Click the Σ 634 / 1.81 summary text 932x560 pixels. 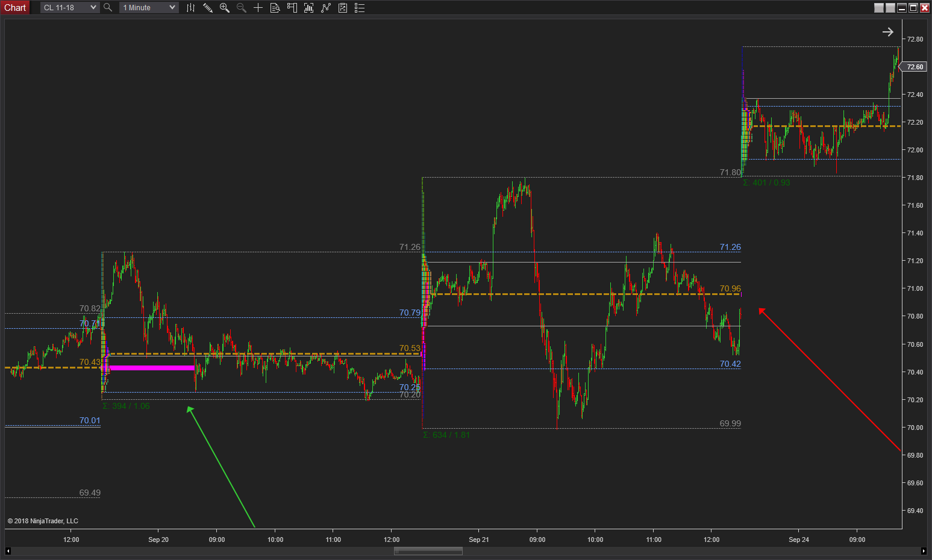[446, 435]
